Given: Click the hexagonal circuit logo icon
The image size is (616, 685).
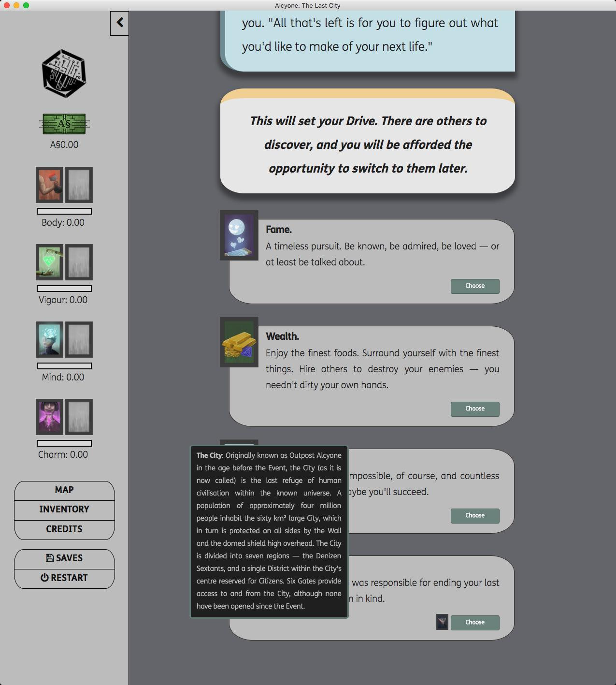Looking at the screenshot, I should 64,73.
